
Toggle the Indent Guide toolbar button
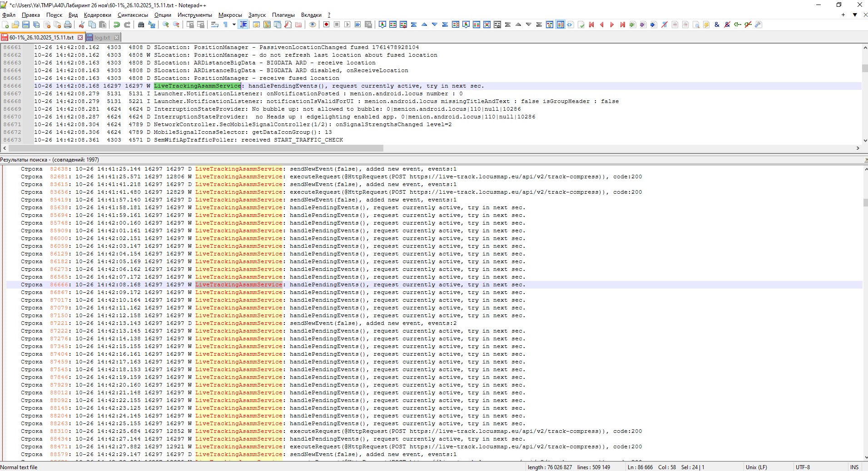coord(243,25)
